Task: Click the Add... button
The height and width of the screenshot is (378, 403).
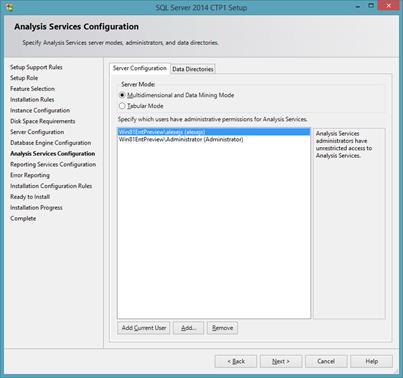Action: pyautogui.click(x=188, y=328)
